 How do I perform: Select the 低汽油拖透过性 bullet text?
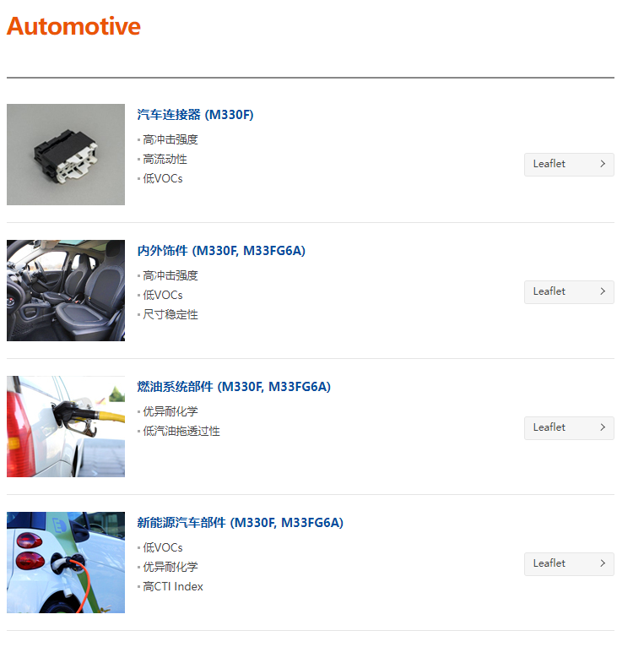coord(181,432)
